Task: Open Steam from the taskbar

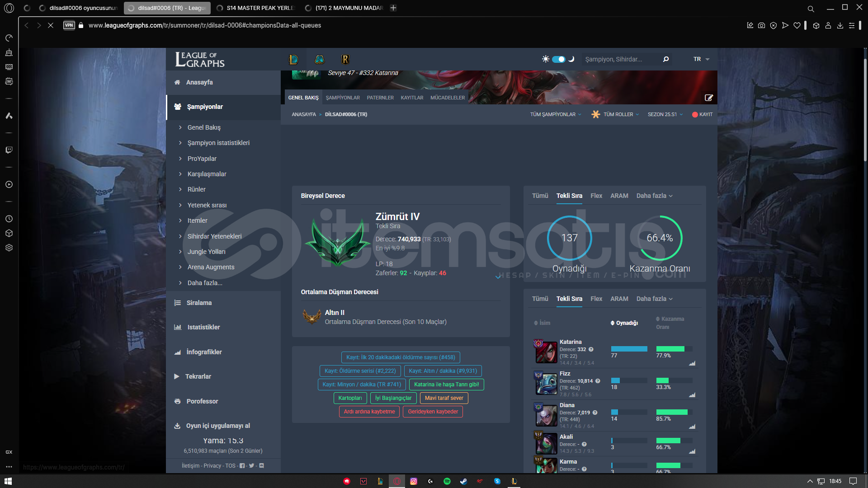Action: coord(463,481)
